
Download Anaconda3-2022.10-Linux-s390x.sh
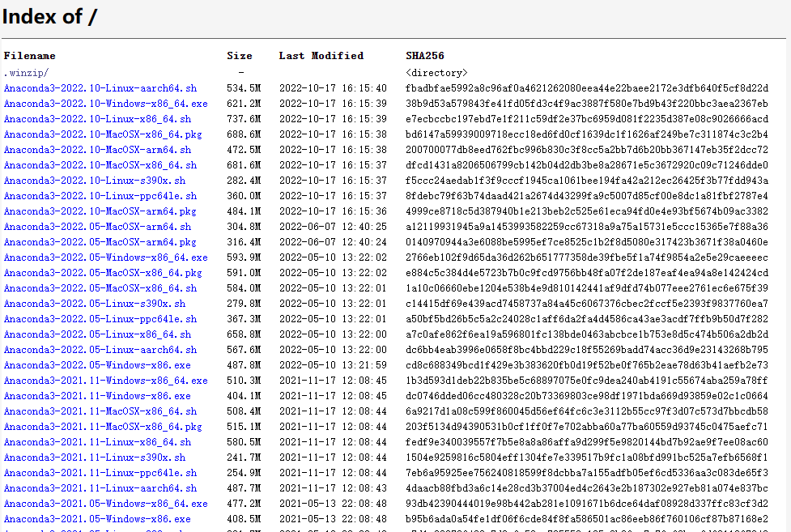click(95, 181)
